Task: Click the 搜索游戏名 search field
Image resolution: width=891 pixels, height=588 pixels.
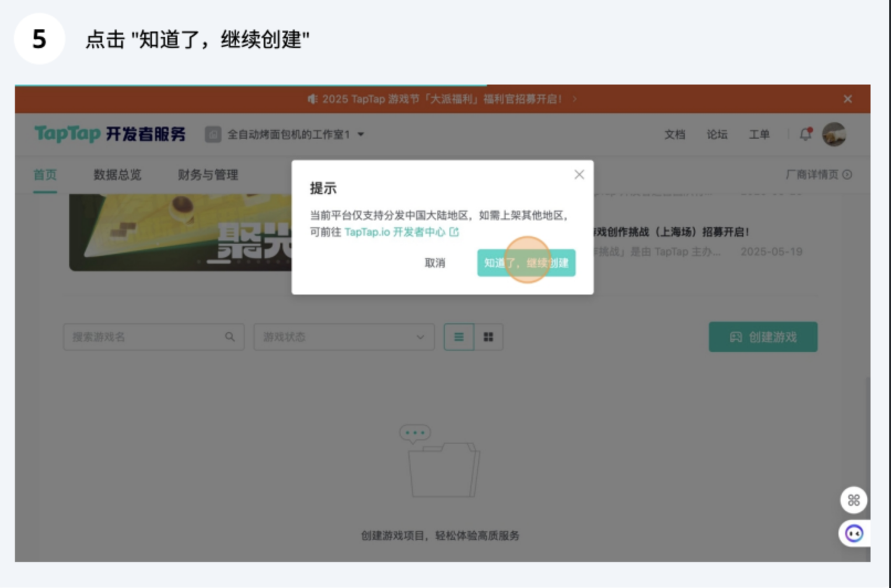Action: click(x=154, y=337)
